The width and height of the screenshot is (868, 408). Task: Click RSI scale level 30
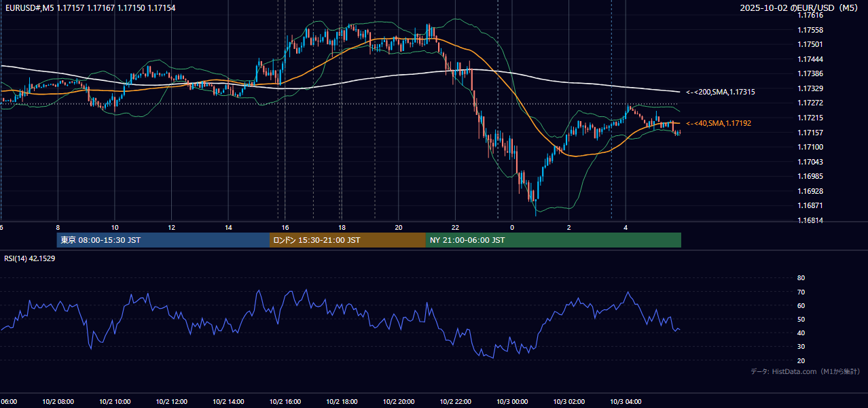pos(801,347)
